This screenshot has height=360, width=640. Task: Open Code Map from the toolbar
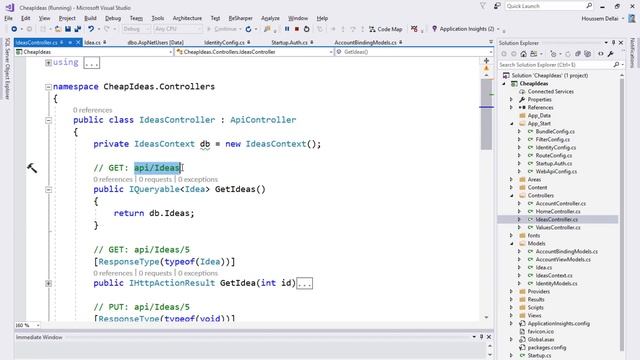[x=386, y=29]
